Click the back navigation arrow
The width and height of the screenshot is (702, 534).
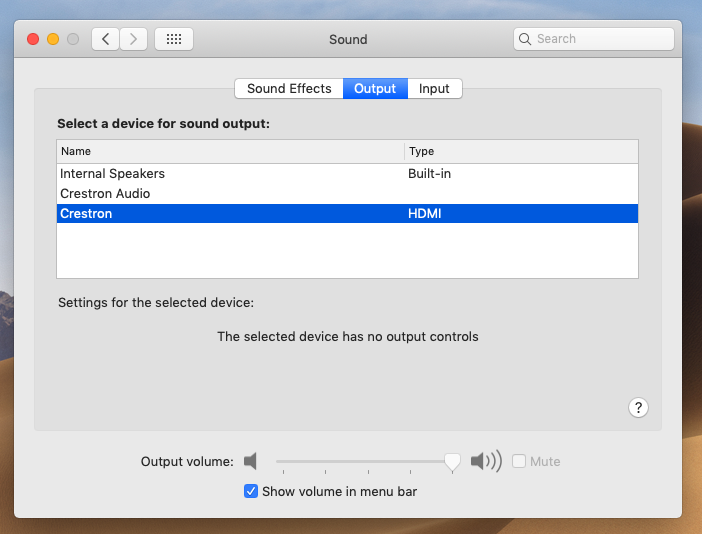105,39
